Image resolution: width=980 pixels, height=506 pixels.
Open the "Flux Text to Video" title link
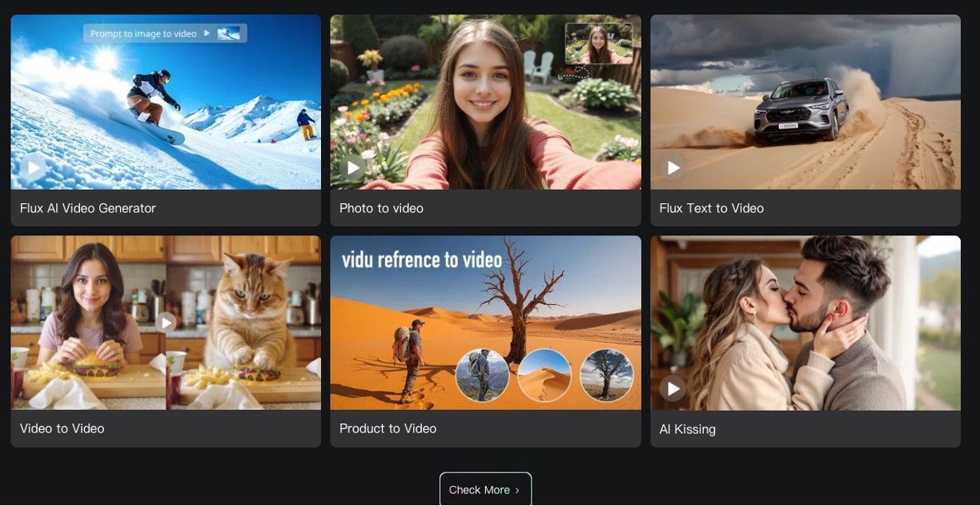click(712, 208)
